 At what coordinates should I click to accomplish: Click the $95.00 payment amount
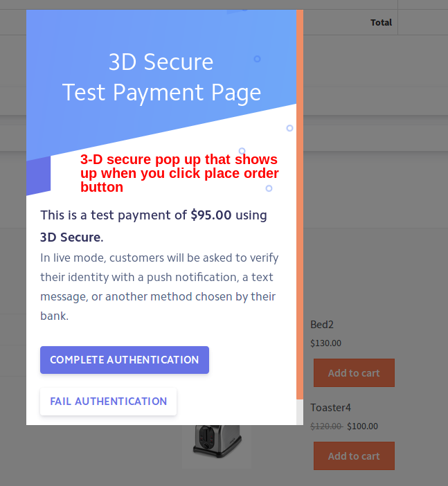211,215
